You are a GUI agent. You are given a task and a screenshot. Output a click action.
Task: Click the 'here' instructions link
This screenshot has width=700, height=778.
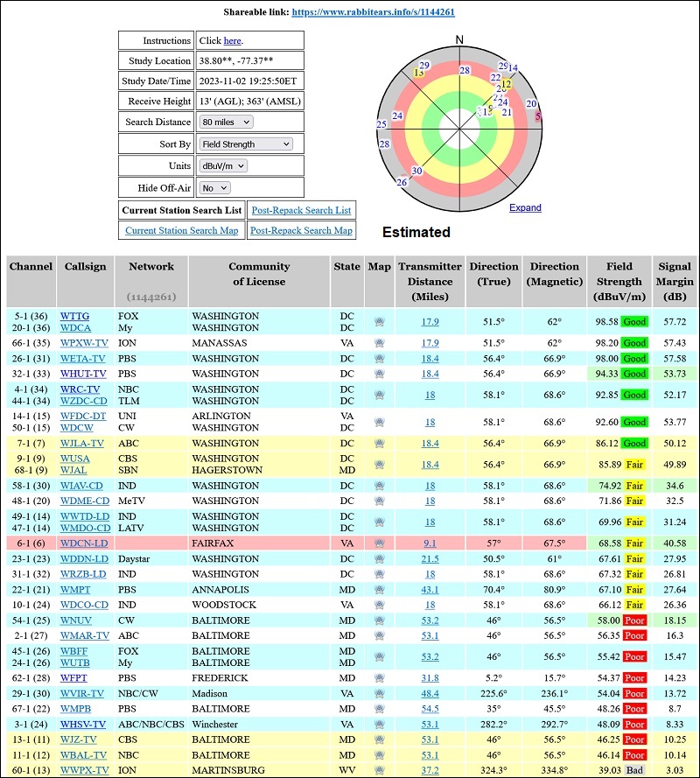click(232, 41)
